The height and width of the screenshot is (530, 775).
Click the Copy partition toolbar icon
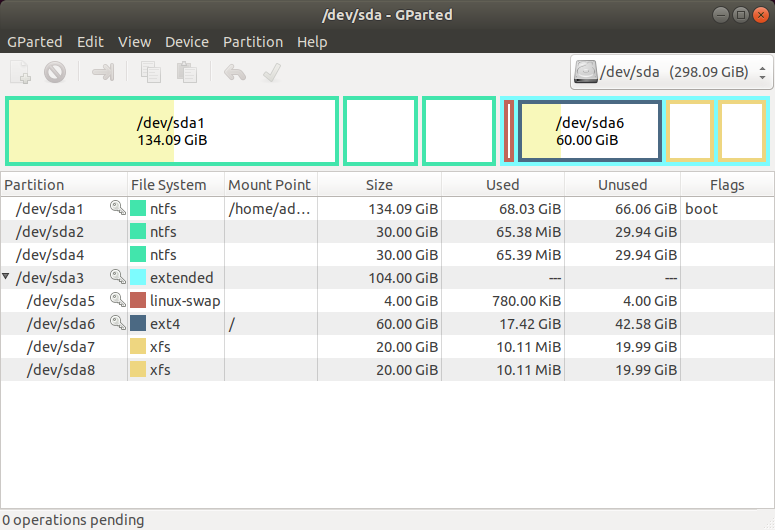(151, 72)
